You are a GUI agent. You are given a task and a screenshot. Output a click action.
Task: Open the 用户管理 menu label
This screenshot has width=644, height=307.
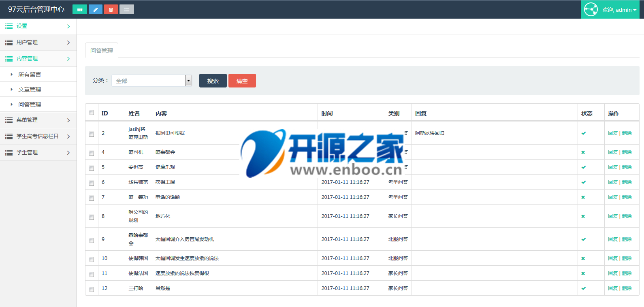[27, 42]
